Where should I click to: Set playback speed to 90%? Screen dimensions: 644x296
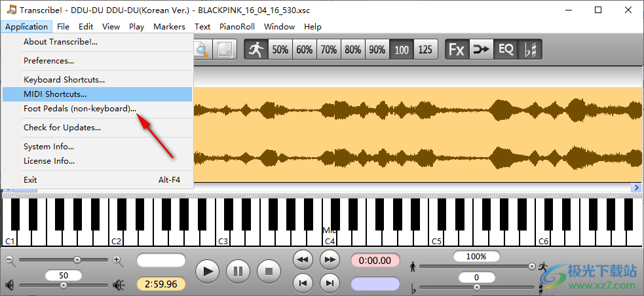tap(377, 50)
